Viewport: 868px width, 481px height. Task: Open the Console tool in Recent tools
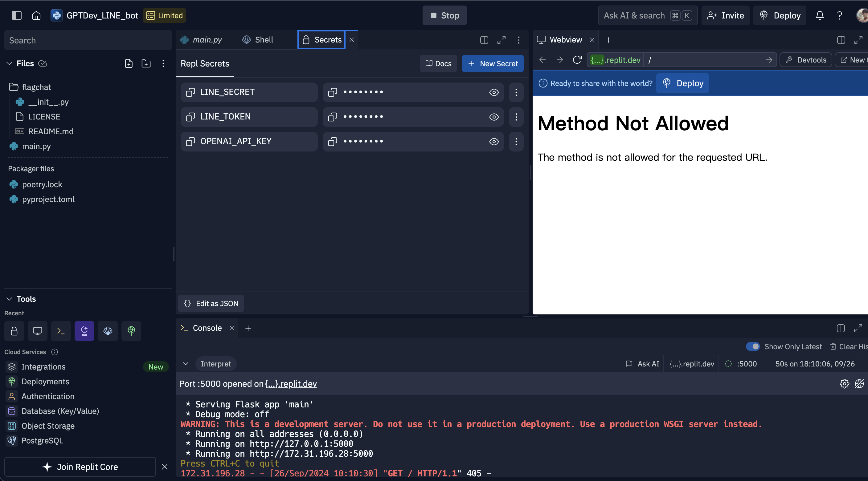tap(61, 331)
